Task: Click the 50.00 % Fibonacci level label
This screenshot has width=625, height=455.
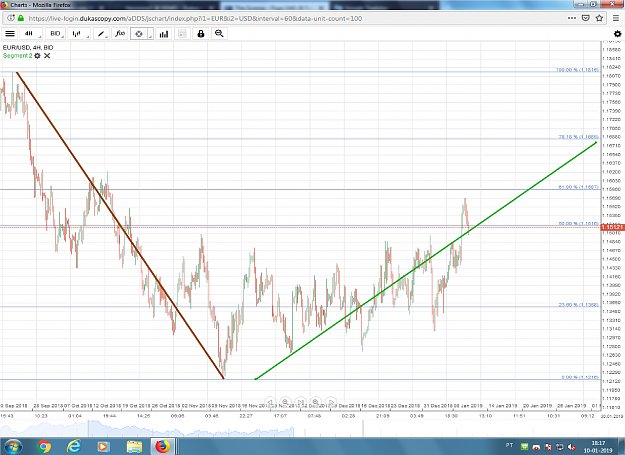Action: [x=578, y=224]
